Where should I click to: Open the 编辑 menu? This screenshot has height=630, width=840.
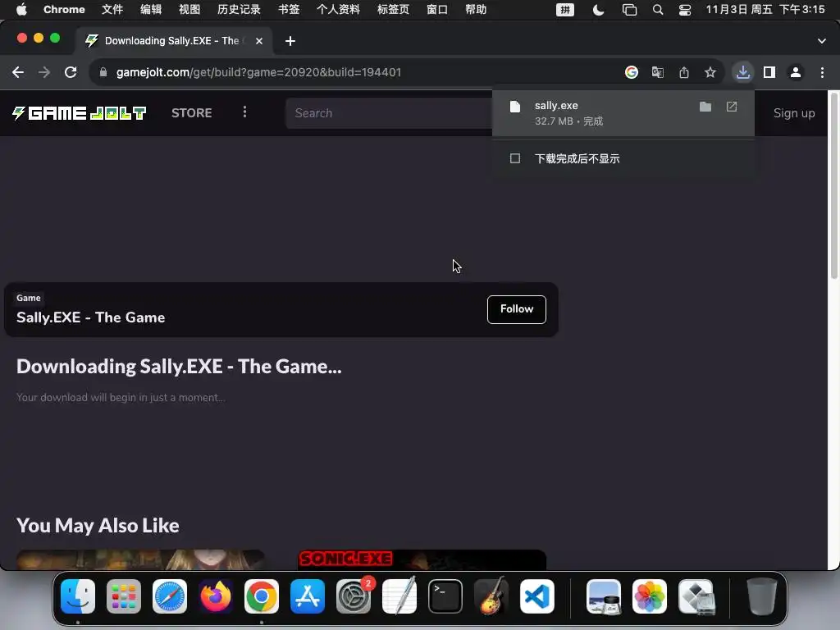pos(151,10)
